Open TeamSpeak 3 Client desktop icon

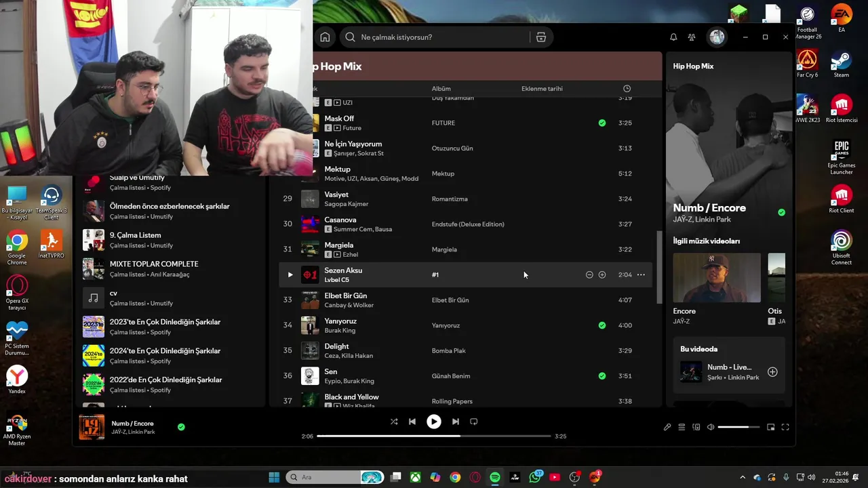tap(51, 203)
